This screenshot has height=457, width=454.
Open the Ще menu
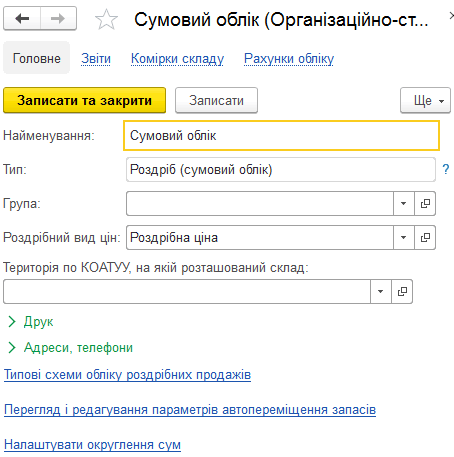coord(425,100)
